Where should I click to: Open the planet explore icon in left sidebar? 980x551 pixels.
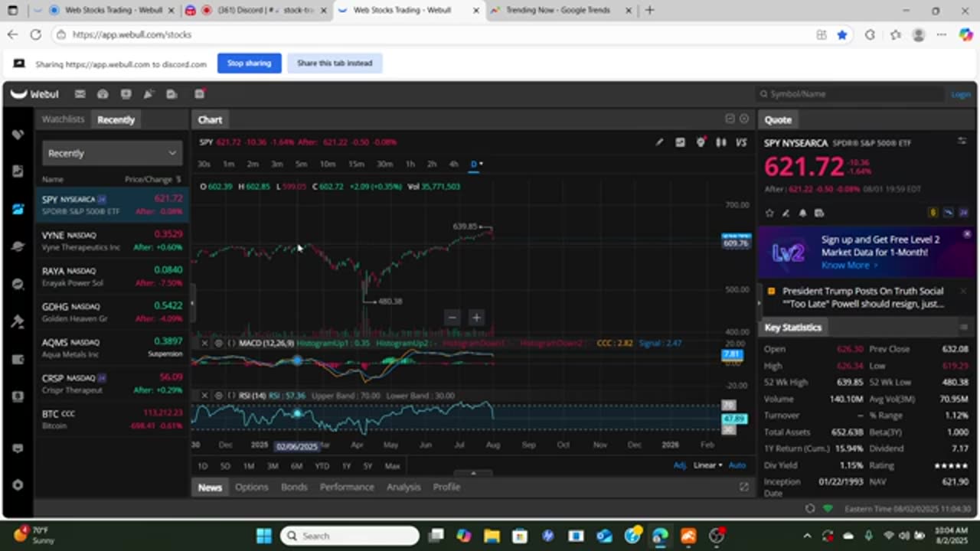[x=18, y=246]
